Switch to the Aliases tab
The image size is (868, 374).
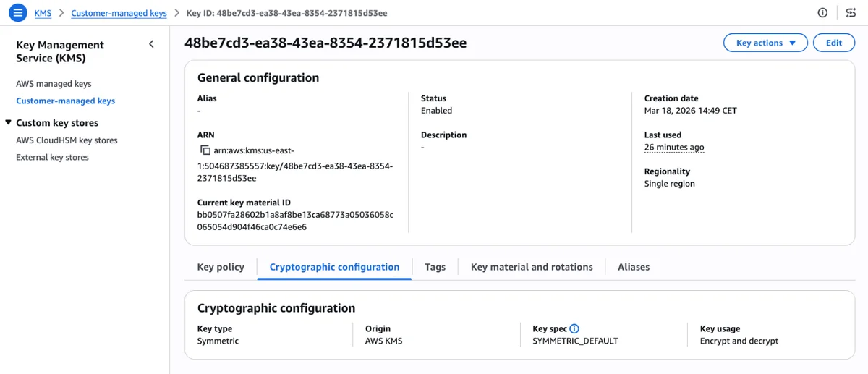pyautogui.click(x=634, y=267)
